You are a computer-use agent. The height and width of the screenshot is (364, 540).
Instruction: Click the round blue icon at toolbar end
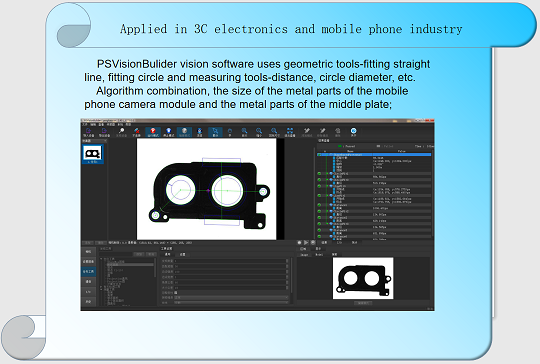point(353,131)
